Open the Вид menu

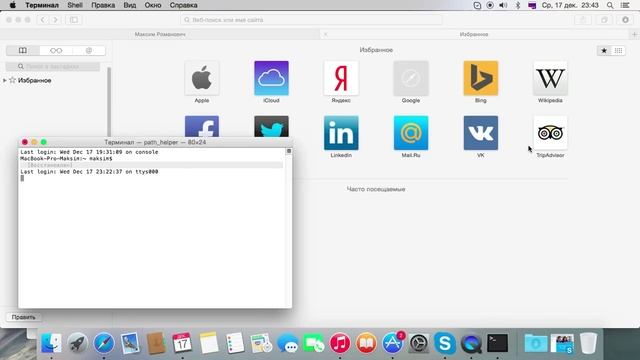130,5
